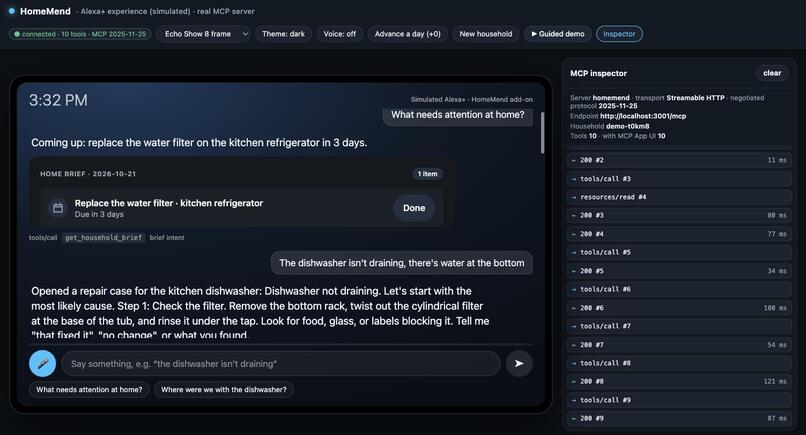806x435 pixels.
Task: Click Simulated Alexa+ · HomeMend add-on label
Action: tap(471, 99)
